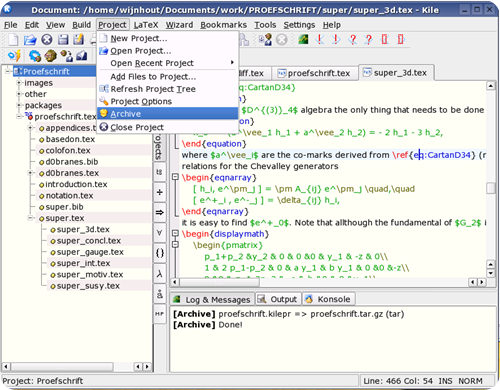
Task: Go to previous LaTeX warning icon
Action: click(352, 40)
